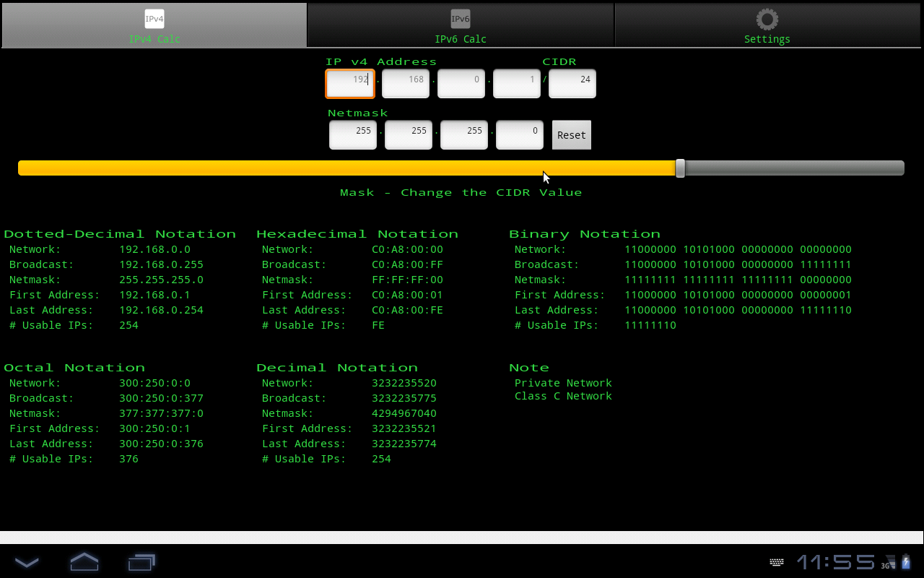Viewport: 924px width, 578px height.
Task: Tap the downward chevron navigation icon
Action: pos(27,561)
